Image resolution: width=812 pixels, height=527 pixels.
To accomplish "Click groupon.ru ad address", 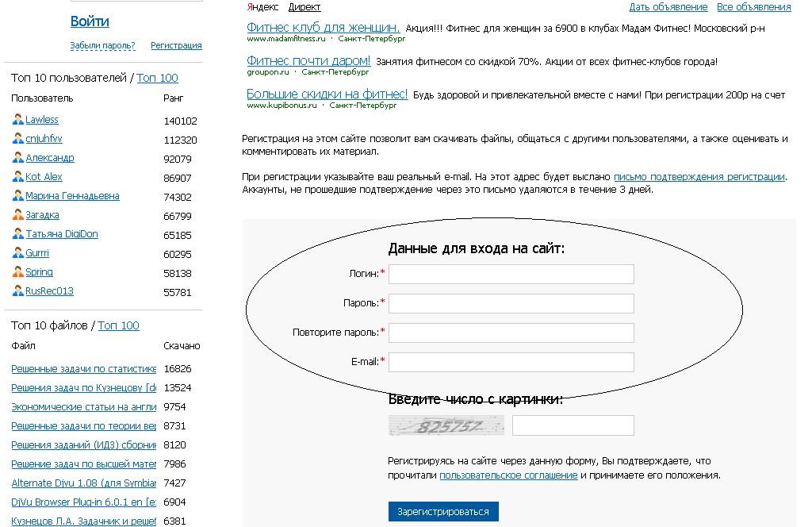I will 268,72.
